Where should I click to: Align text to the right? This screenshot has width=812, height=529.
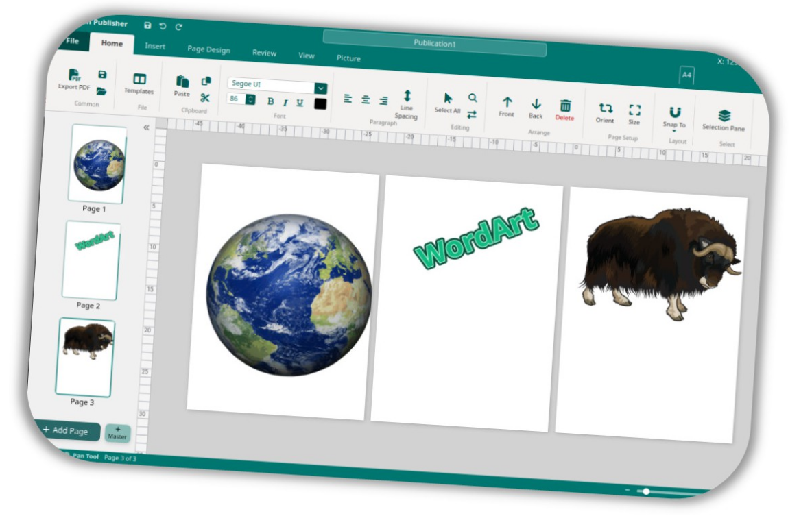(x=383, y=101)
